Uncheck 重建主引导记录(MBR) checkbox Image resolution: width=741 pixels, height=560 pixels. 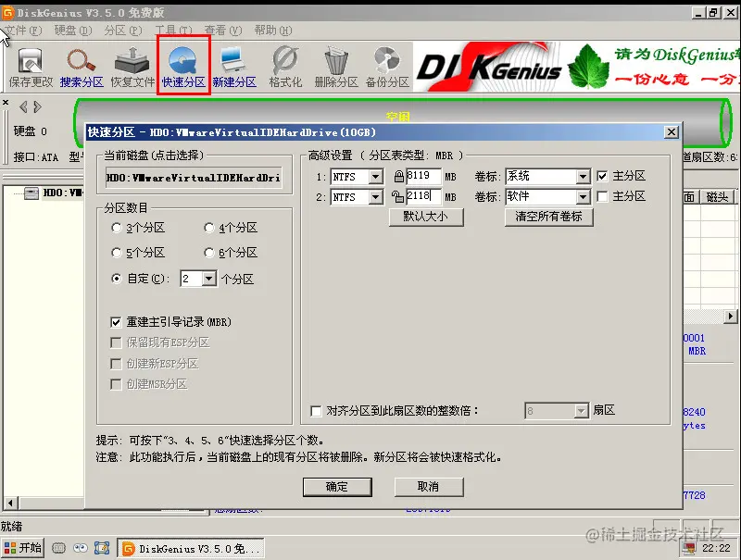(116, 322)
